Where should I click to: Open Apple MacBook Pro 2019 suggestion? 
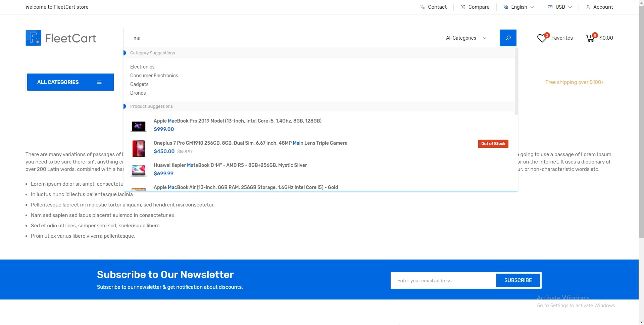(237, 121)
